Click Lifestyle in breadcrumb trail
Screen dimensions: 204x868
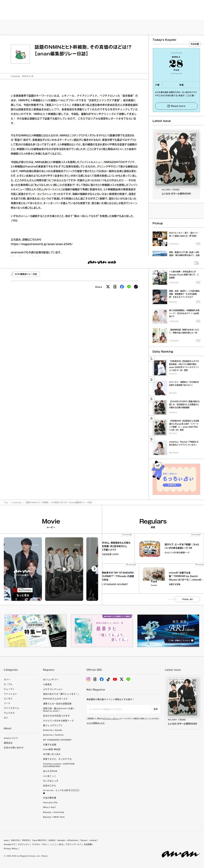pyautogui.click(x=17, y=502)
